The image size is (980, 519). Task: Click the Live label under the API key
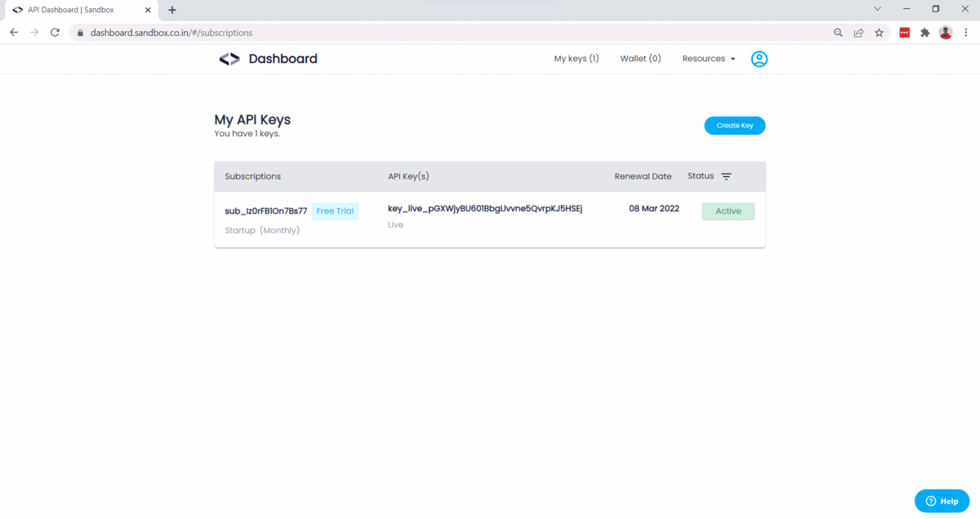396,224
